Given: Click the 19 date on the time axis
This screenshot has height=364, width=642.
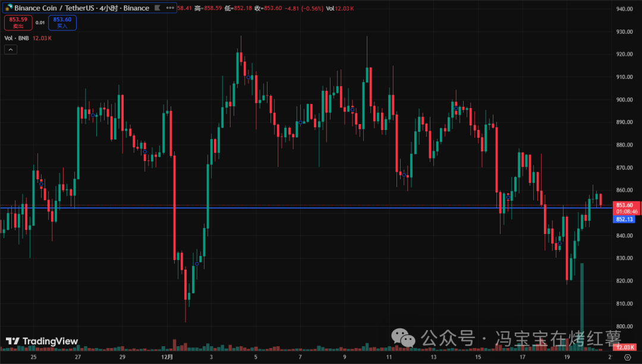Looking at the screenshot, I should coord(567,357).
